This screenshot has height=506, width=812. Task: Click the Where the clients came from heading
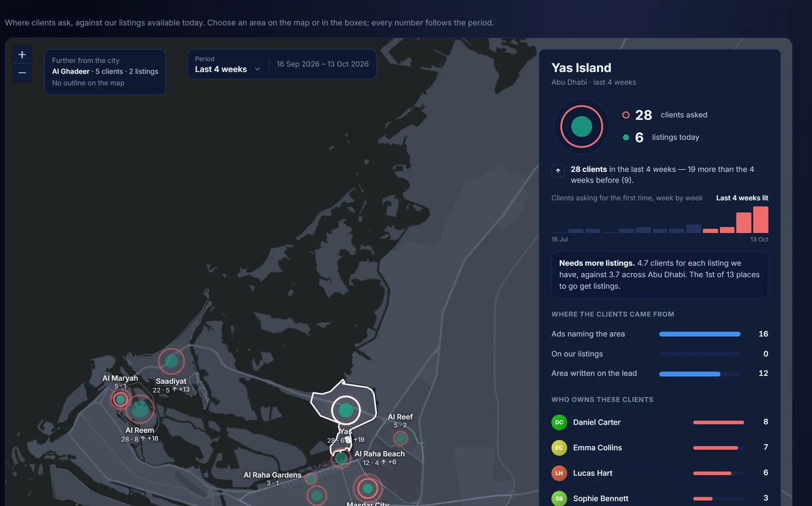point(612,314)
